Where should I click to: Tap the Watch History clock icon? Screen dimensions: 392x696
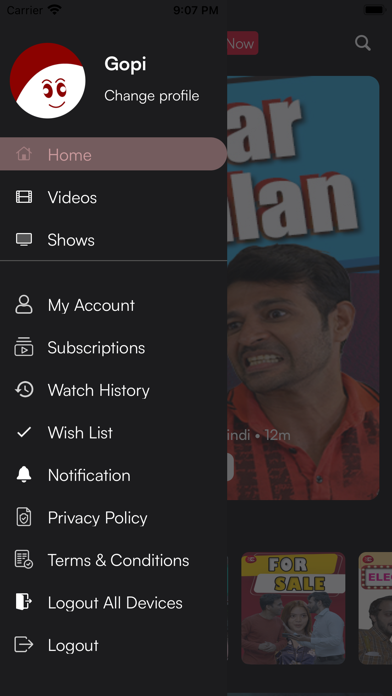[x=24, y=390]
